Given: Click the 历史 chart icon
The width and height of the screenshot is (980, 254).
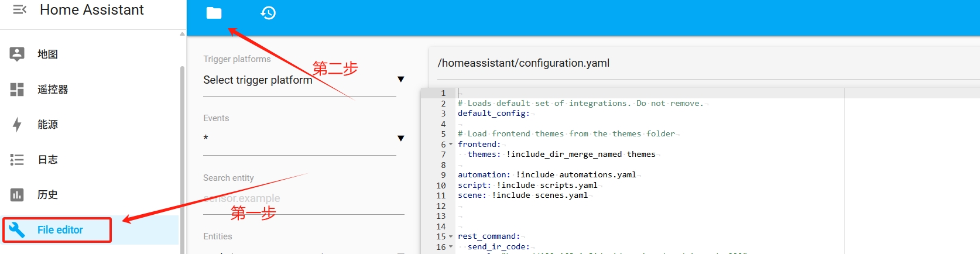Looking at the screenshot, I should [x=17, y=194].
